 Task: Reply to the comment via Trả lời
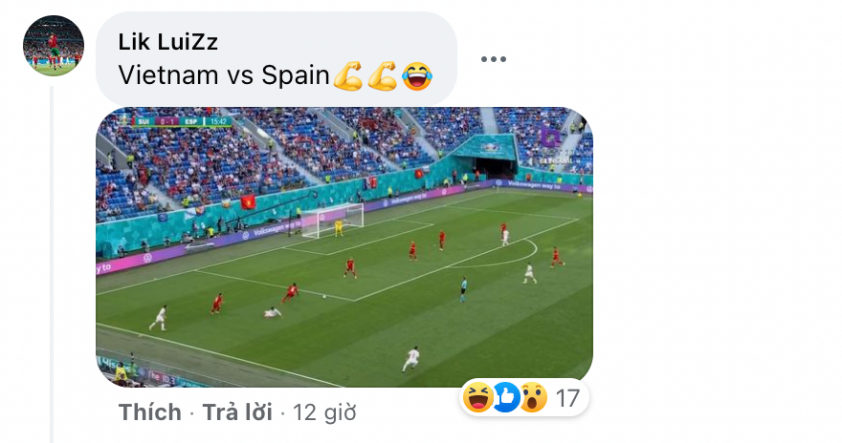[237, 412]
